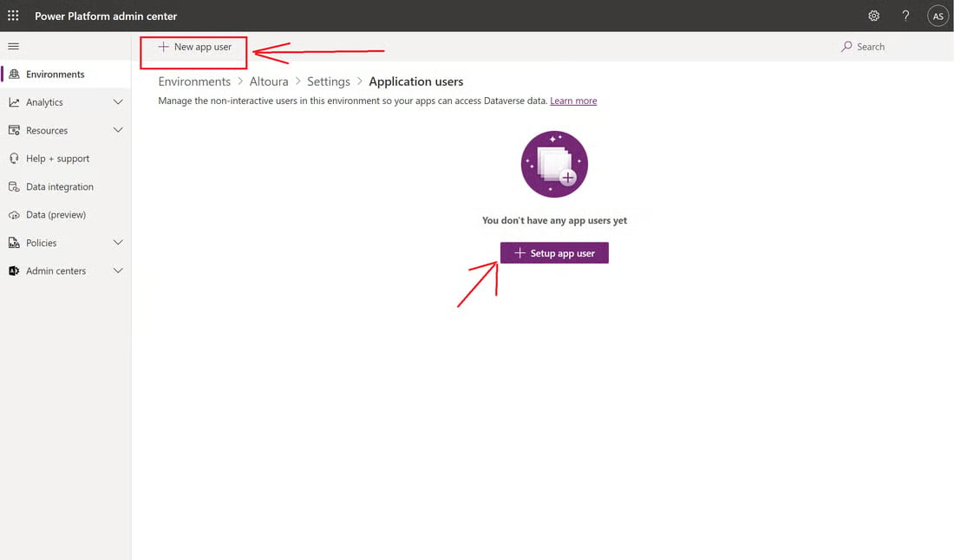Open Analytics menu item
This screenshot has width=954, height=560.
65,102
